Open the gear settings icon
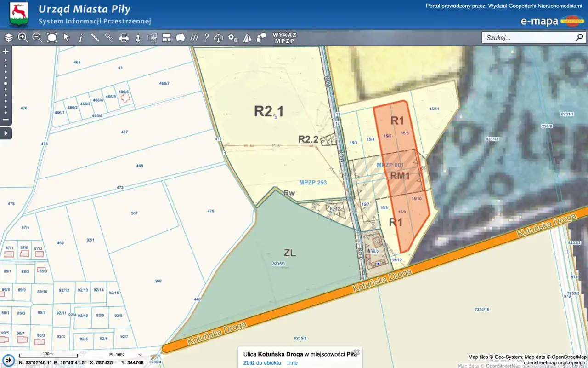The image size is (588, 368). [x=233, y=38]
